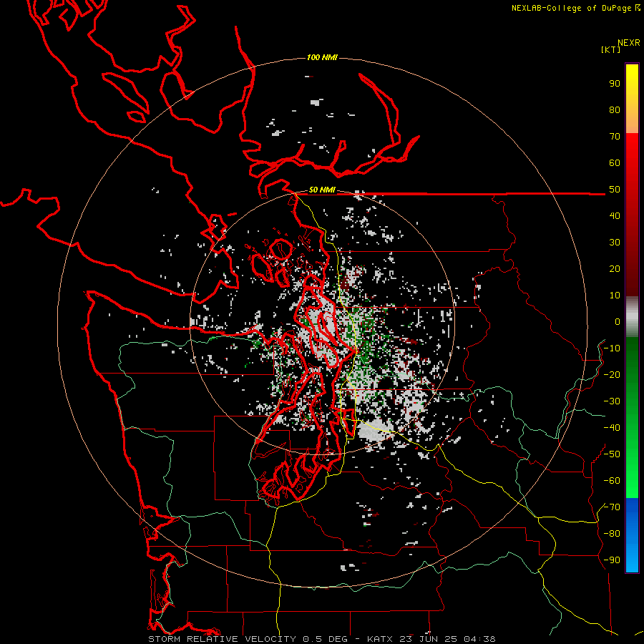Click the 0 knot scale label
The image size is (644, 644).
618,321
